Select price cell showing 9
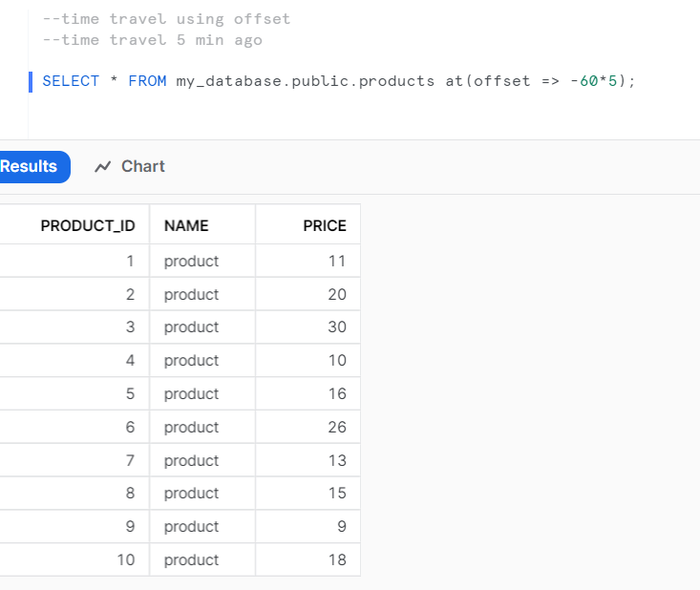This screenshot has height=590, width=700. point(308,527)
